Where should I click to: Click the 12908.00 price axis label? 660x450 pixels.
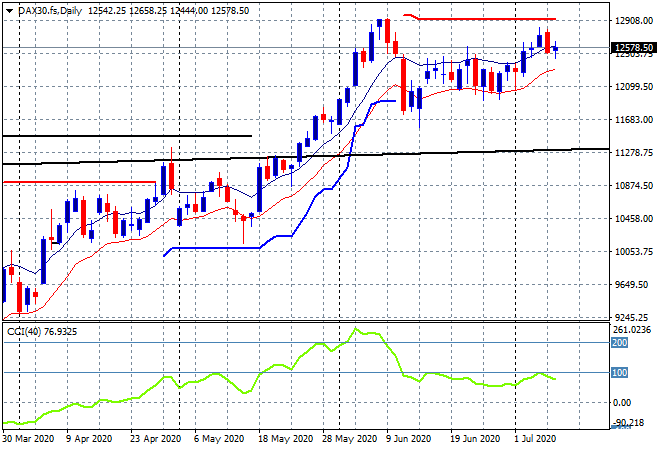(x=634, y=21)
